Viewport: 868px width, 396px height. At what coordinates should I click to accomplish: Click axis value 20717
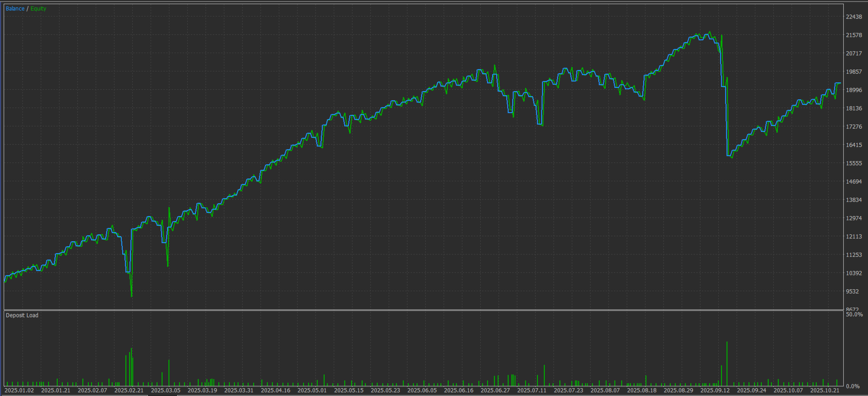pos(854,54)
